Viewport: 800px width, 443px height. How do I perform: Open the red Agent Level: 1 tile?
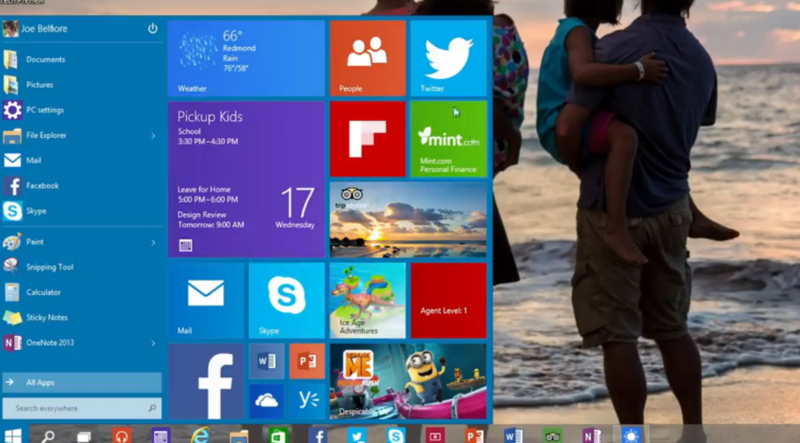tap(448, 301)
